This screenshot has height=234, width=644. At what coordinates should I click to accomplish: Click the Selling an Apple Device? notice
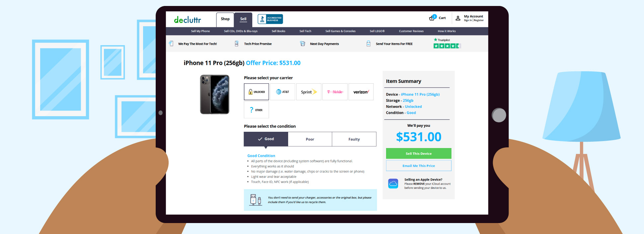point(423,180)
